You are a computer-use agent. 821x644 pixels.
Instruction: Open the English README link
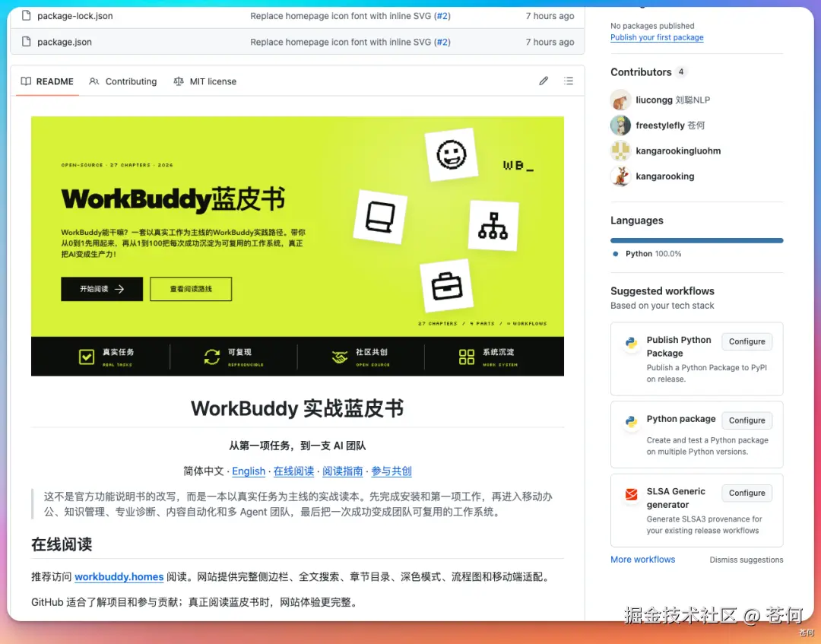[249, 471]
